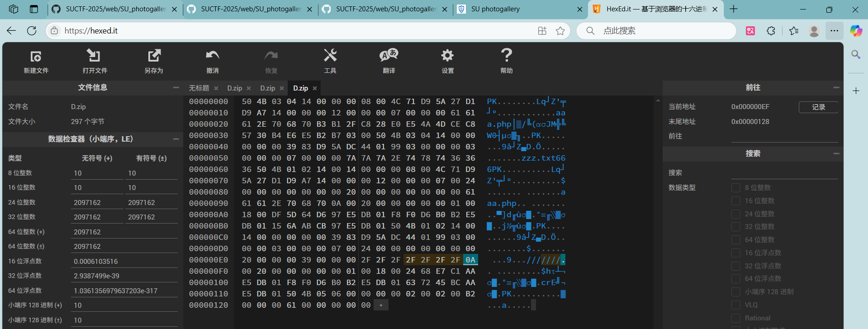
Task: Select offset row 00000040
Action: (209, 147)
